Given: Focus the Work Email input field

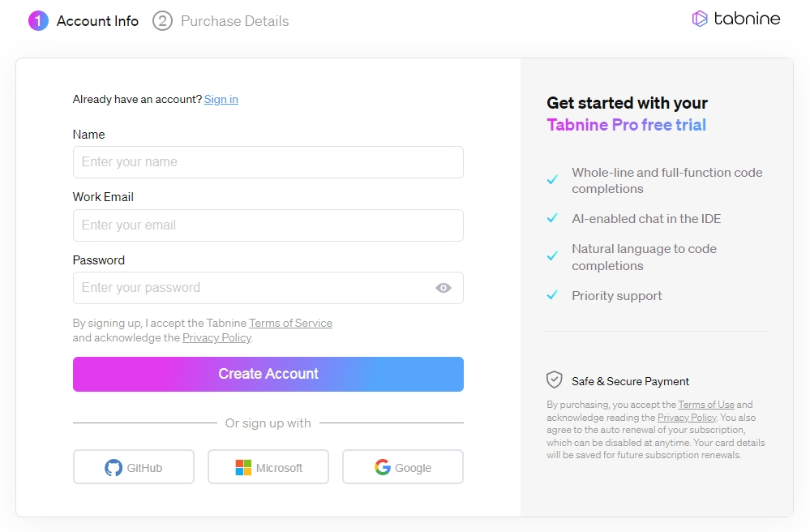Looking at the screenshot, I should click(x=268, y=225).
